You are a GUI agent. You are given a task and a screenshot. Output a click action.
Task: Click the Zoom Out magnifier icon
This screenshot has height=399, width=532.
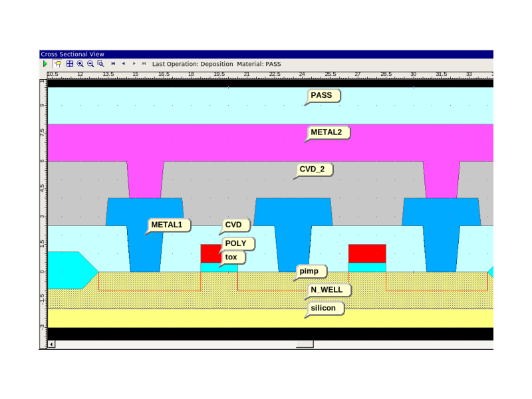point(90,64)
